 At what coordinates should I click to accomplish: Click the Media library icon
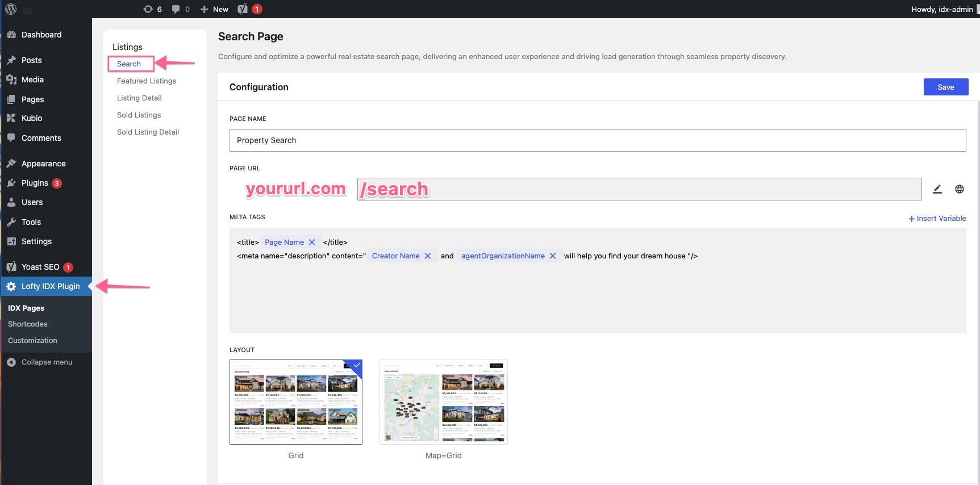(11, 80)
